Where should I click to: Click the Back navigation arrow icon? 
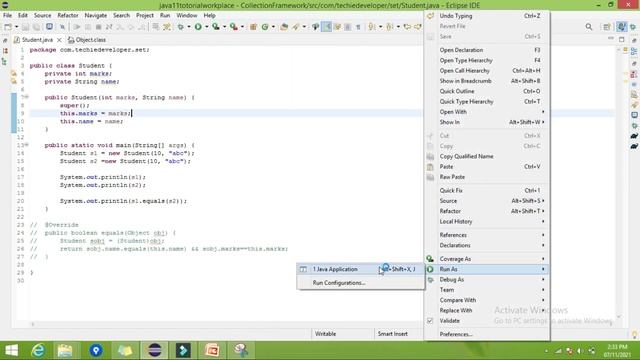[x=407, y=27]
